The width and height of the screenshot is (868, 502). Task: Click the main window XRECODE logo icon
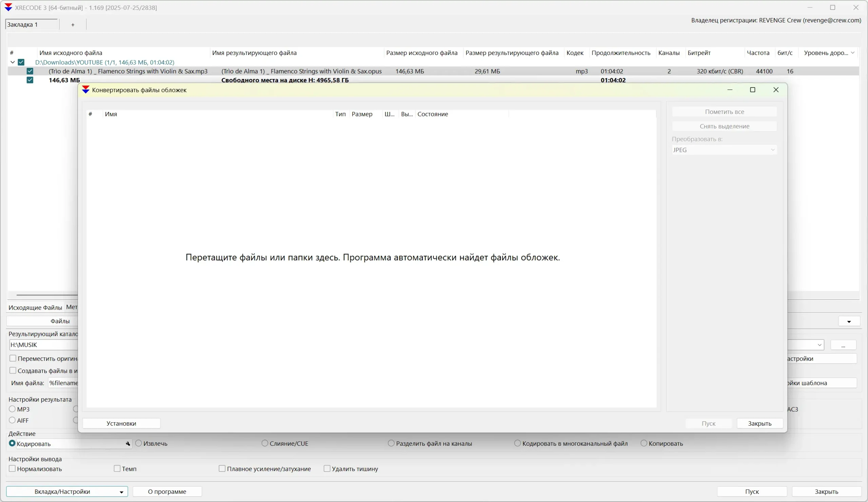8,7
